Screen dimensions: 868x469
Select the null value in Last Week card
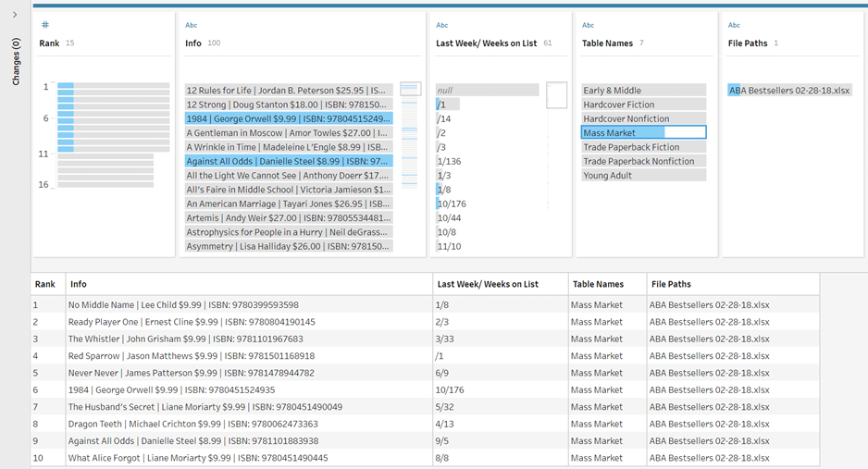tap(487, 90)
